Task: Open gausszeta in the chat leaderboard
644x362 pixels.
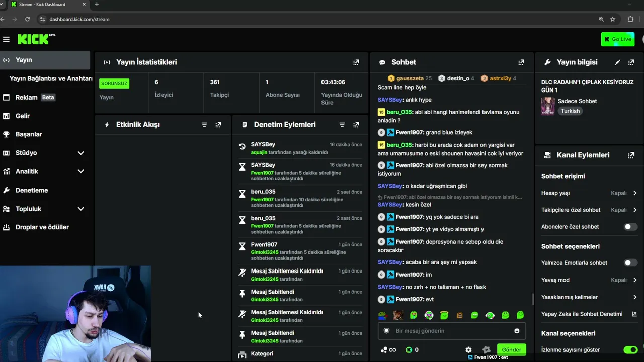Action: pos(410,78)
